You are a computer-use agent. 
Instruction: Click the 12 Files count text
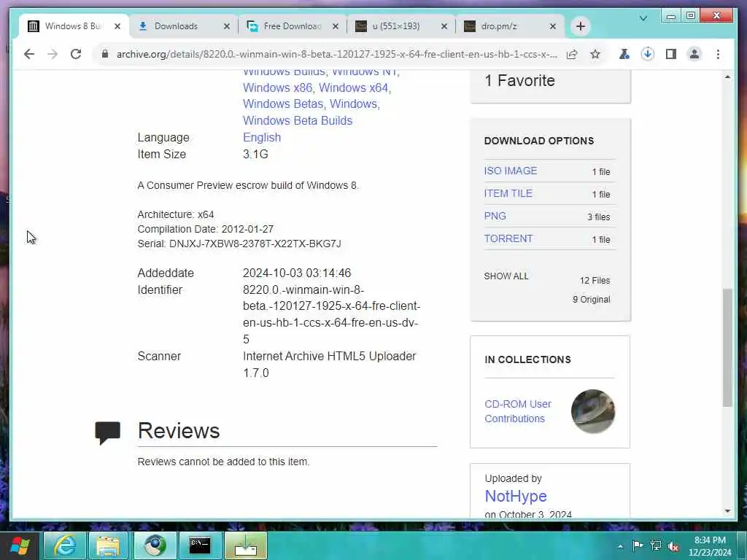coord(595,281)
